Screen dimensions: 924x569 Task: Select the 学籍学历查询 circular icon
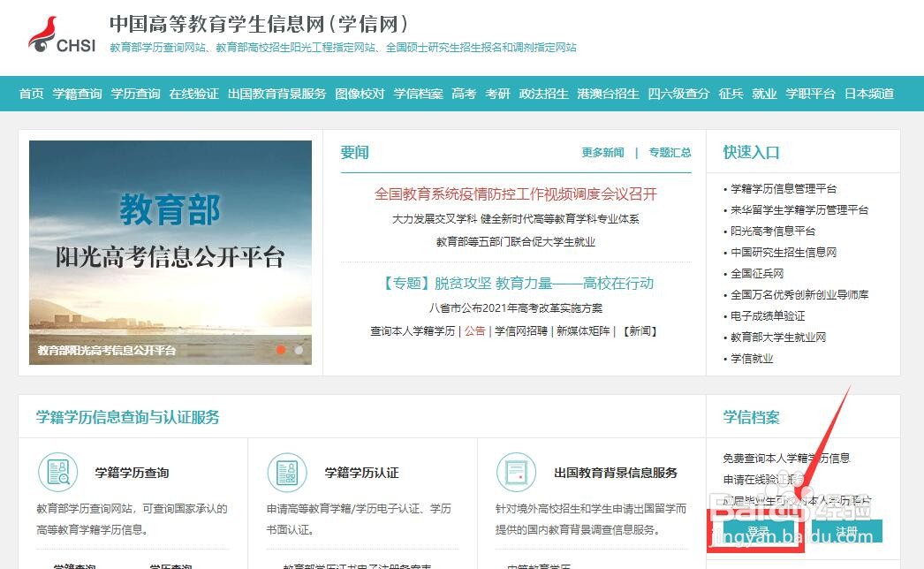[58, 473]
